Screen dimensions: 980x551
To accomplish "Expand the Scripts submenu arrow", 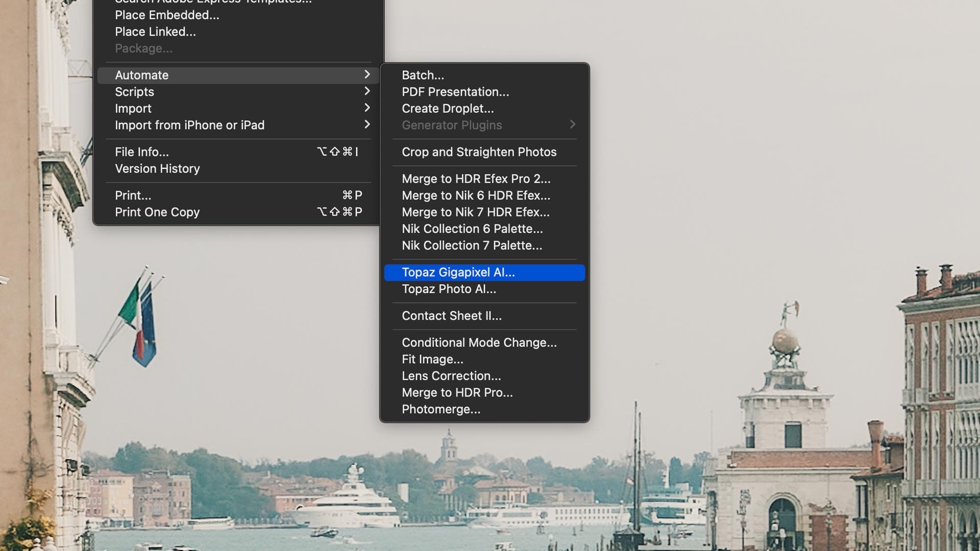I will 366,91.
